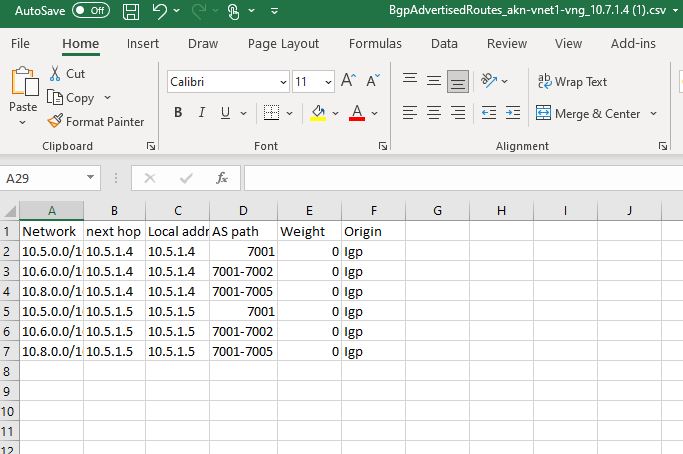Image resolution: width=683 pixels, height=454 pixels.
Task: Apply the yellow fill color swatch
Action: pos(318,113)
